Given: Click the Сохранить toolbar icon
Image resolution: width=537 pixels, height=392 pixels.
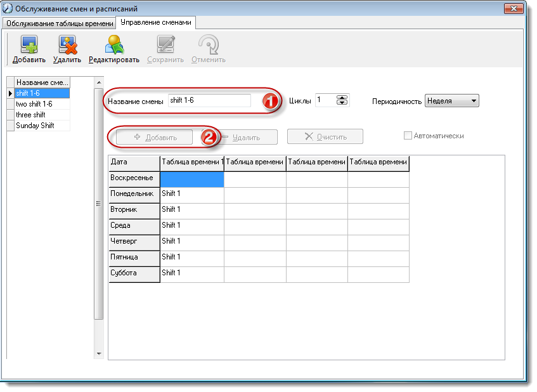Looking at the screenshot, I should [165, 44].
